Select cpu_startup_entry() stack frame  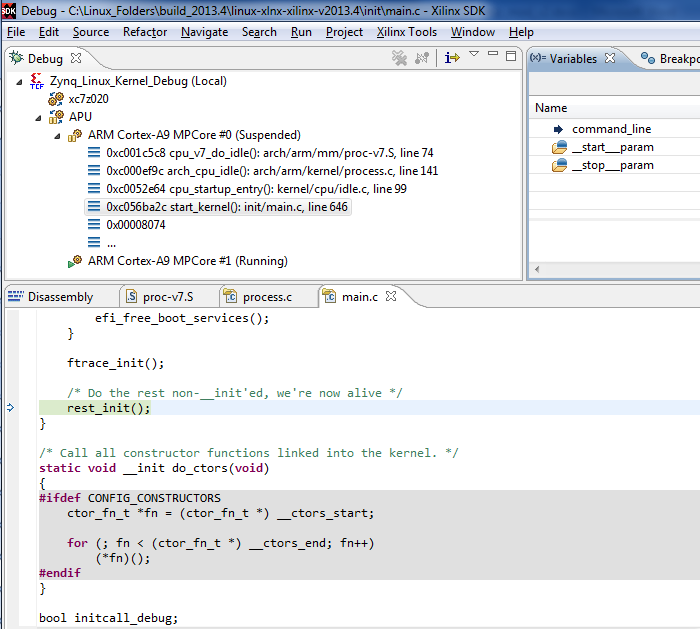(256, 189)
